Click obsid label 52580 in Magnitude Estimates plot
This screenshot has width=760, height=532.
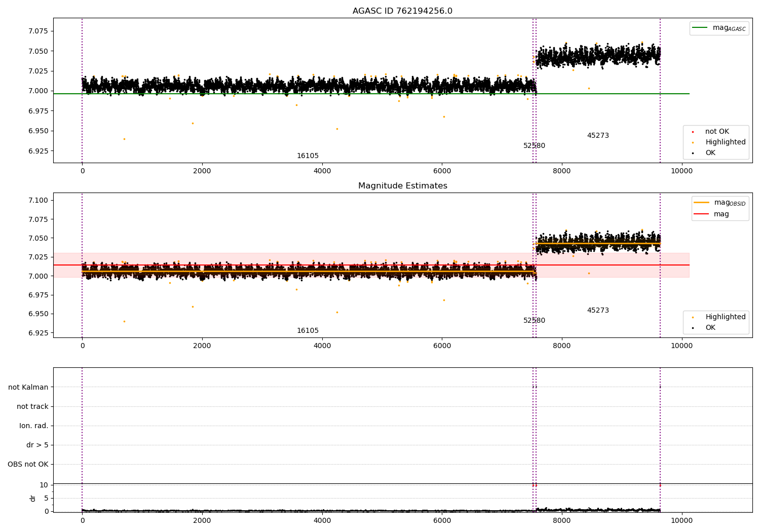tap(534, 321)
